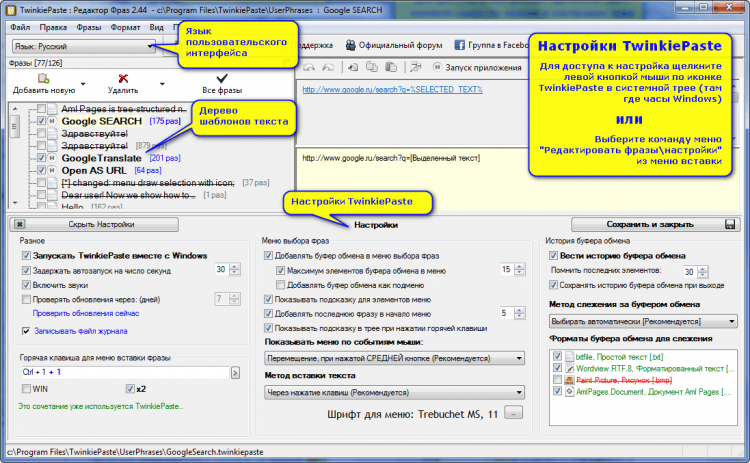Open the google.ru search URL link in editor
Viewport: 750px width, 463px height.
tap(393, 89)
